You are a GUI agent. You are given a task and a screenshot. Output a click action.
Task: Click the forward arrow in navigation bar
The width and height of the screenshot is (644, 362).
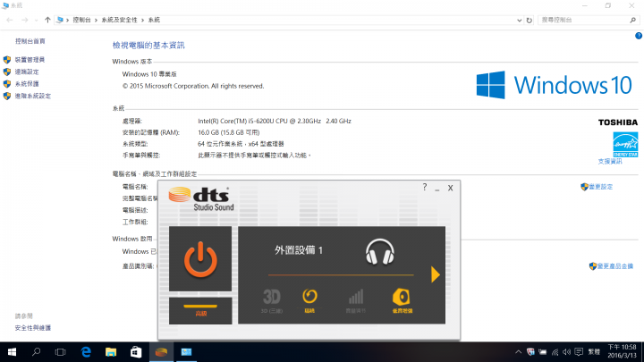click(25, 20)
